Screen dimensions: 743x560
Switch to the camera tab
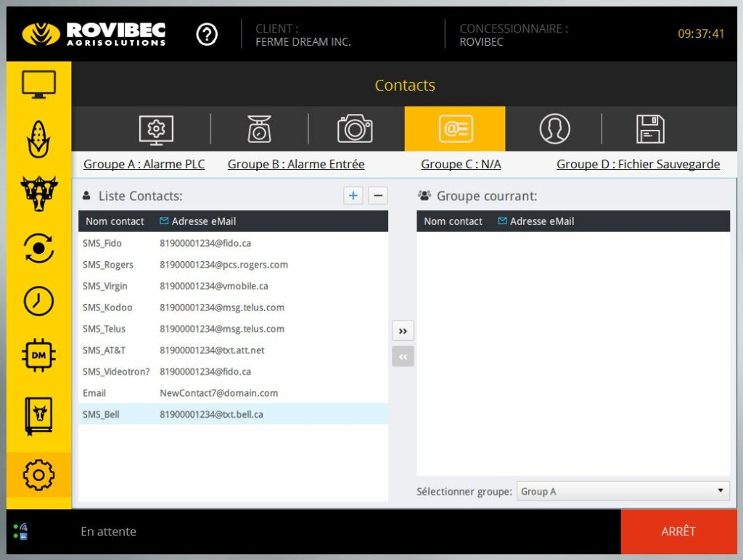pos(355,128)
